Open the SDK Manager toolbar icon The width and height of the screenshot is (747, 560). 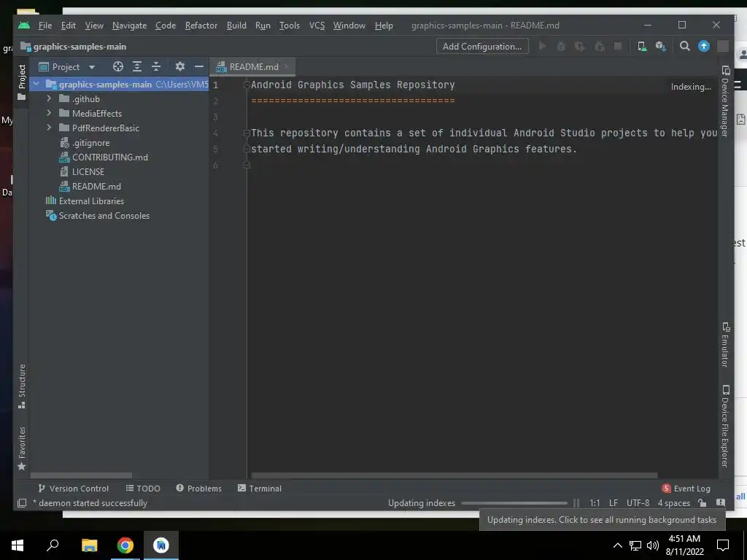point(661,46)
